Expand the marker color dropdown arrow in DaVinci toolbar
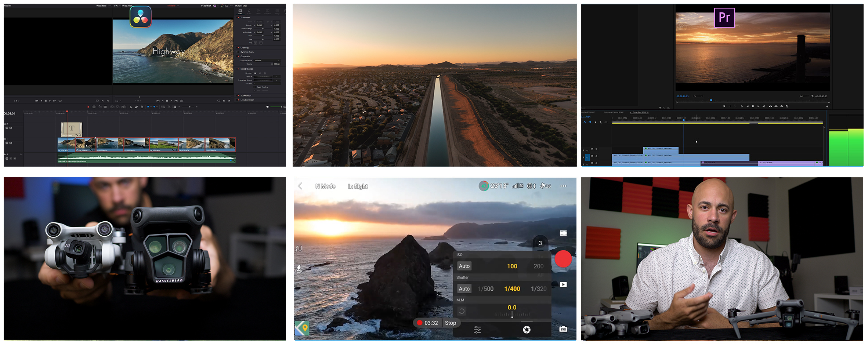The height and width of the screenshot is (345, 868). (157, 107)
